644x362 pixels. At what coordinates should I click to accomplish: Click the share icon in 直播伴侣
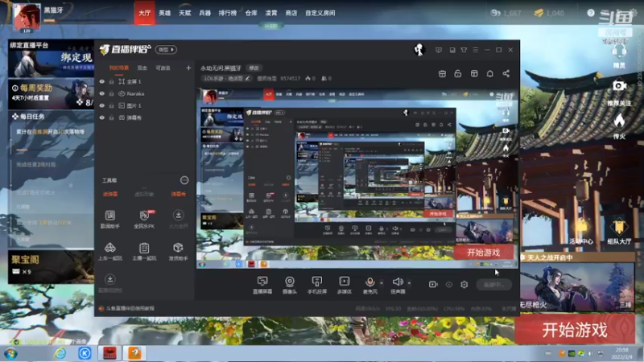(x=506, y=73)
